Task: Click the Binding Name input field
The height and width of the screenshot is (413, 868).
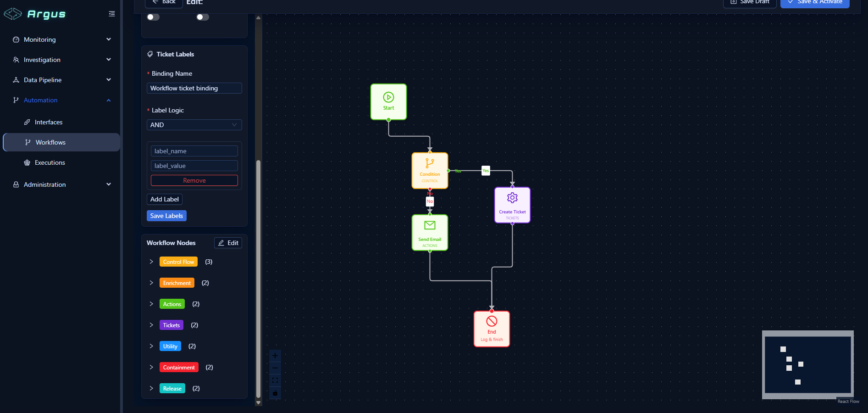Action: pyautogui.click(x=194, y=88)
